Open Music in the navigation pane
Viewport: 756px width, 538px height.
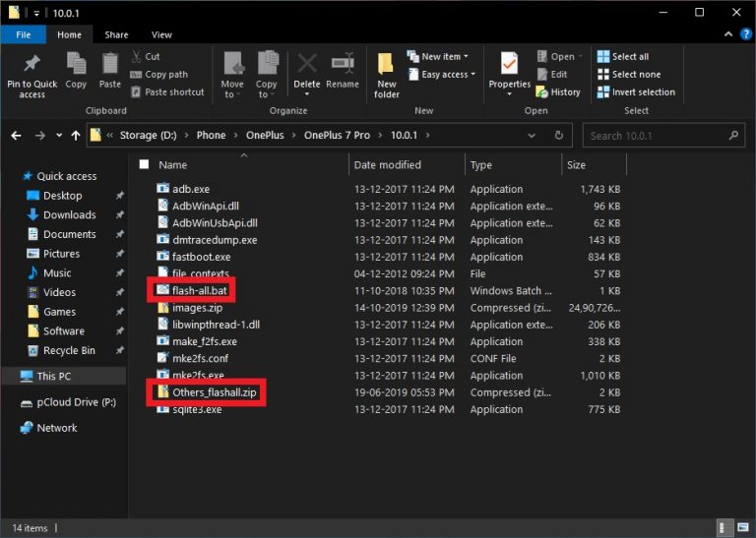(x=57, y=272)
